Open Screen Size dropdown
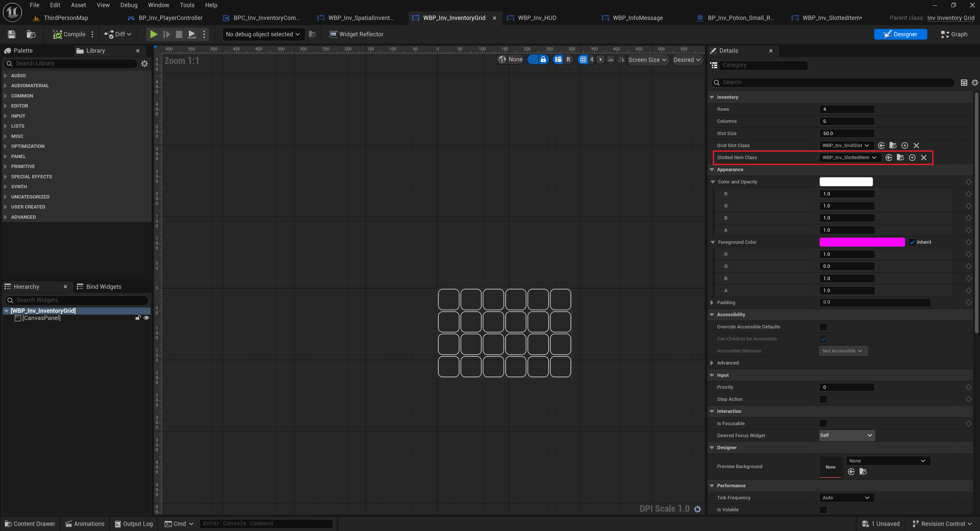The height and width of the screenshot is (531, 980). click(647, 60)
